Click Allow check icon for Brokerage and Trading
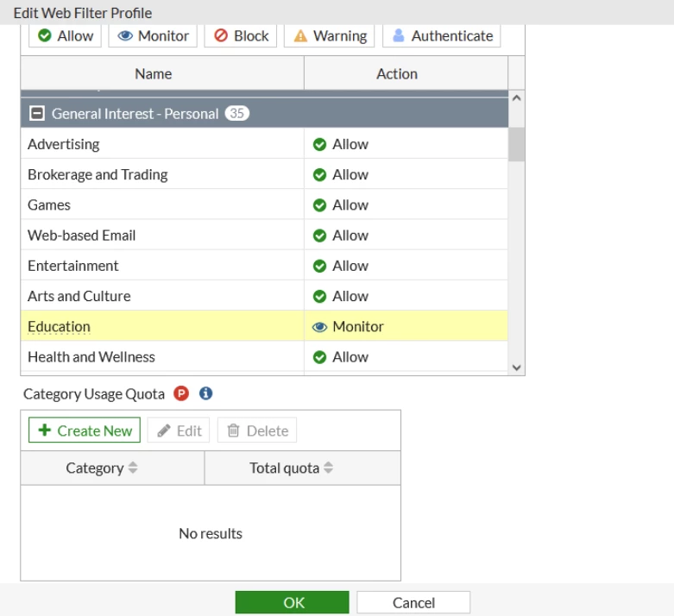674x616 pixels. coord(319,175)
